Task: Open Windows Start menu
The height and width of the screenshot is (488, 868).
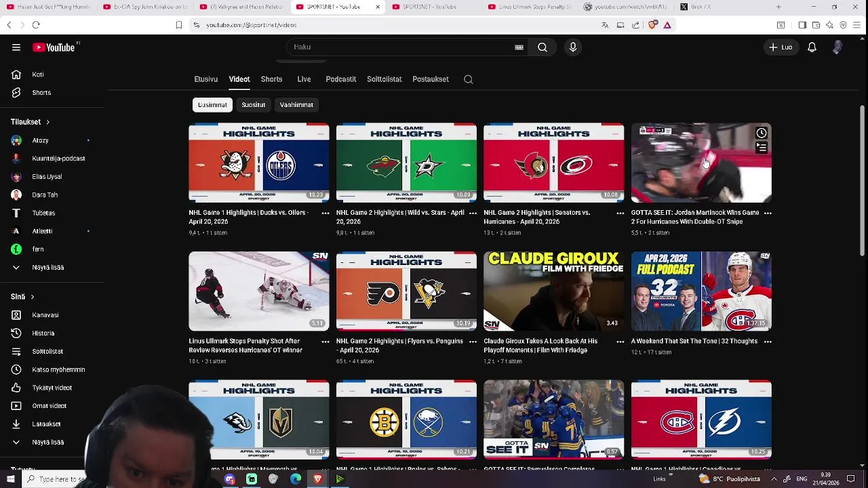Action: 10,479
